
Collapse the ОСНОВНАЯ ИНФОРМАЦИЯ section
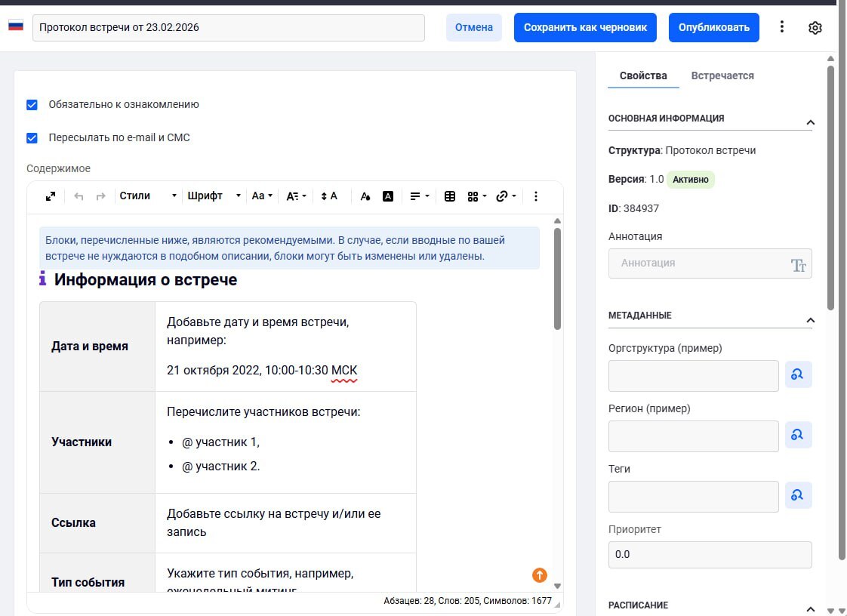pyautogui.click(x=810, y=122)
